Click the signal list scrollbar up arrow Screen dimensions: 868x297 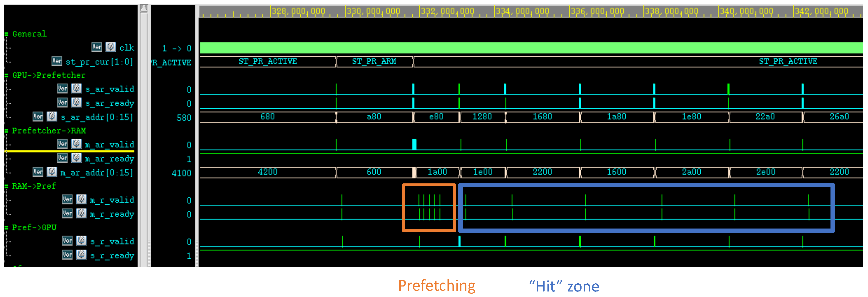pos(144,8)
